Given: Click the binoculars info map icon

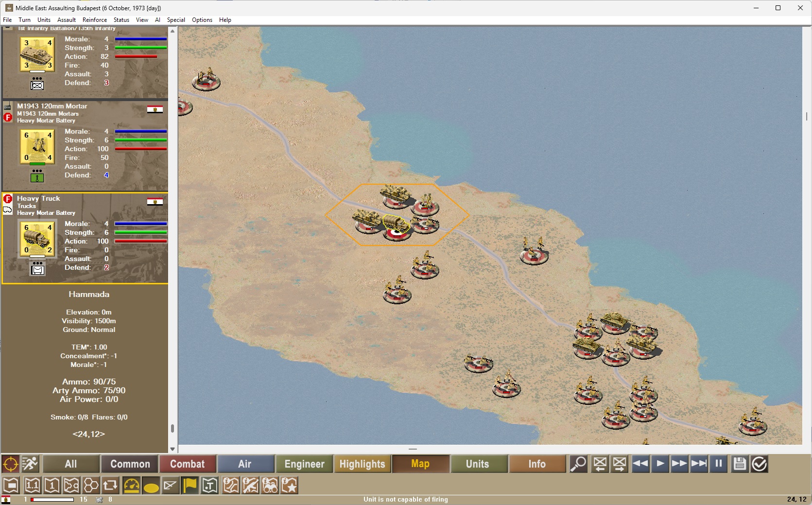Looking at the screenshot, I should tap(270, 486).
